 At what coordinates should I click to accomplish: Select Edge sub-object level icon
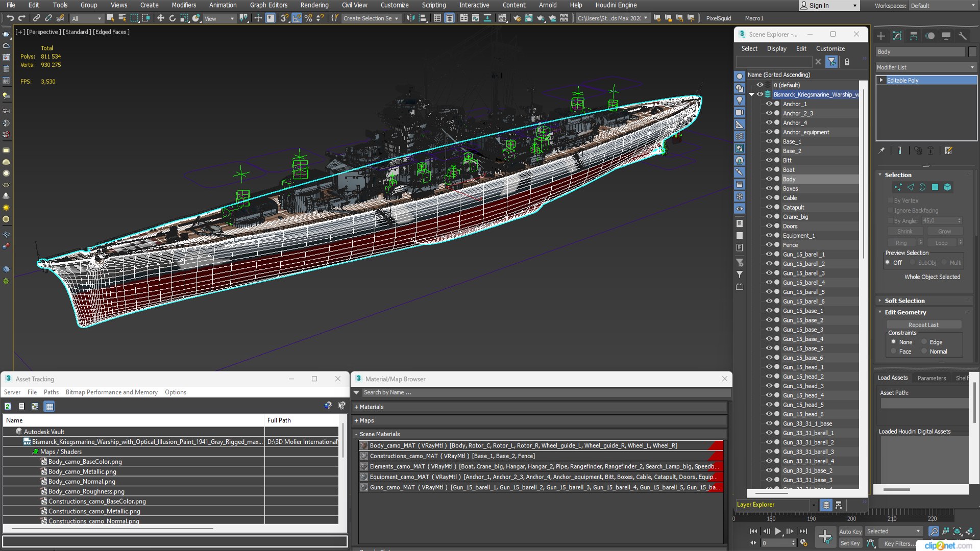tap(910, 187)
